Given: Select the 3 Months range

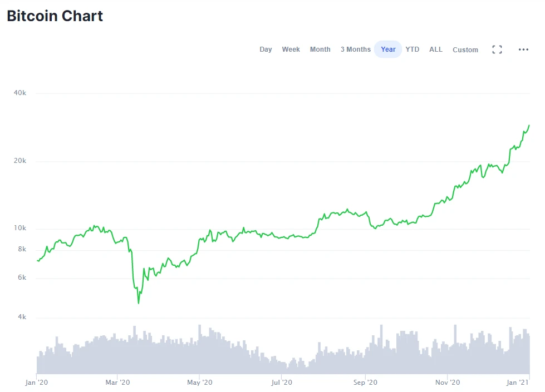Looking at the screenshot, I should [355, 49].
